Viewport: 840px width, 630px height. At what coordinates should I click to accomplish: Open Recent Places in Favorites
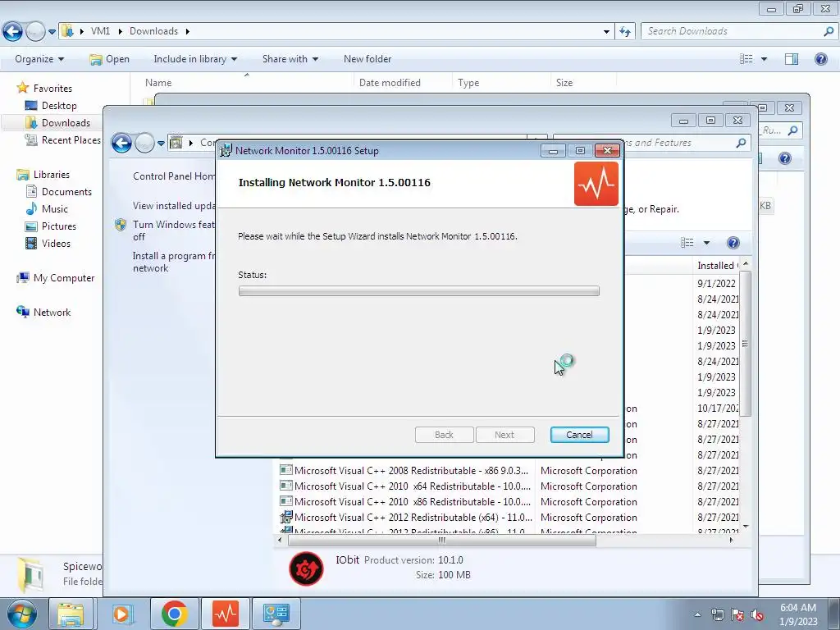click(x=71, y=139)
